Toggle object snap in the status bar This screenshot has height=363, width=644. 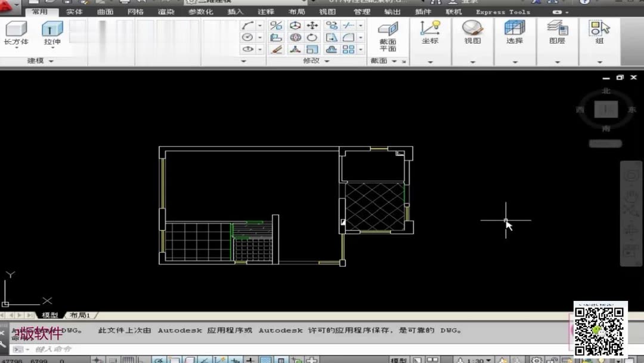173,359
